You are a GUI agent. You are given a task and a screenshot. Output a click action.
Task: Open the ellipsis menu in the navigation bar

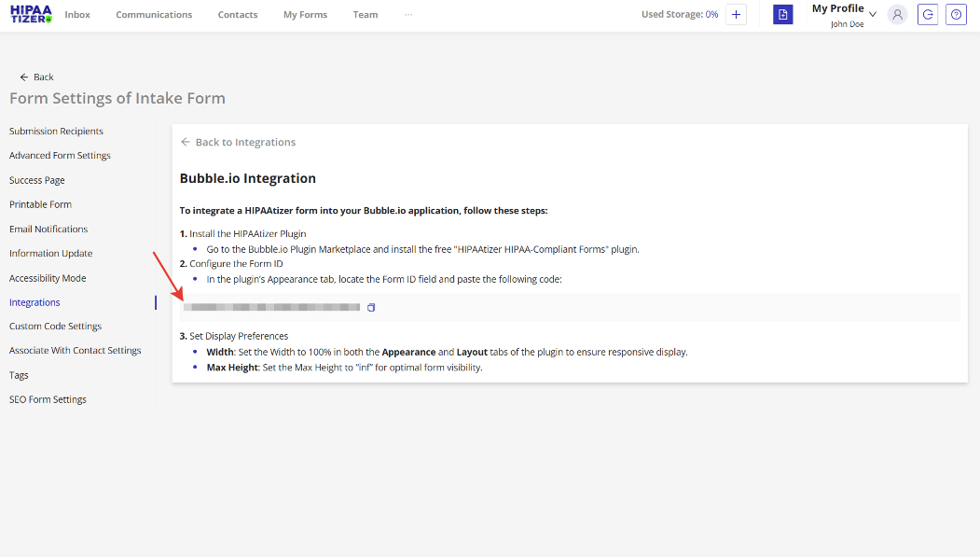pos(407,14)
